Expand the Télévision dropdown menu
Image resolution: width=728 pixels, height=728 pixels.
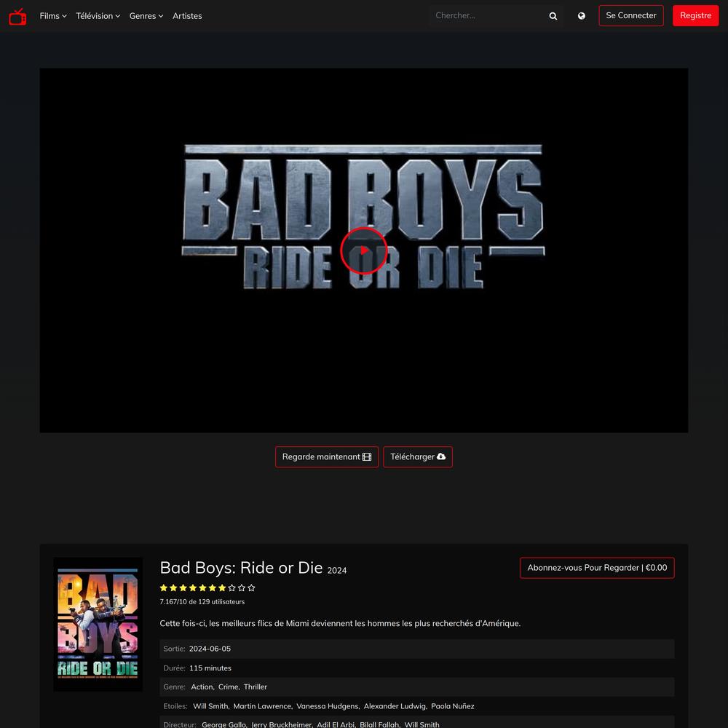pyautogui.click(x=98, y=16)
